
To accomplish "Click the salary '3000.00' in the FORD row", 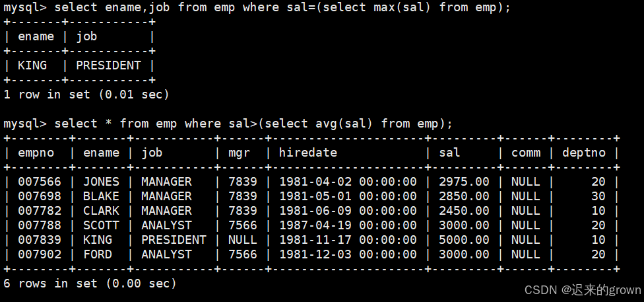I will pyautogui.click(x=464, y=254).
